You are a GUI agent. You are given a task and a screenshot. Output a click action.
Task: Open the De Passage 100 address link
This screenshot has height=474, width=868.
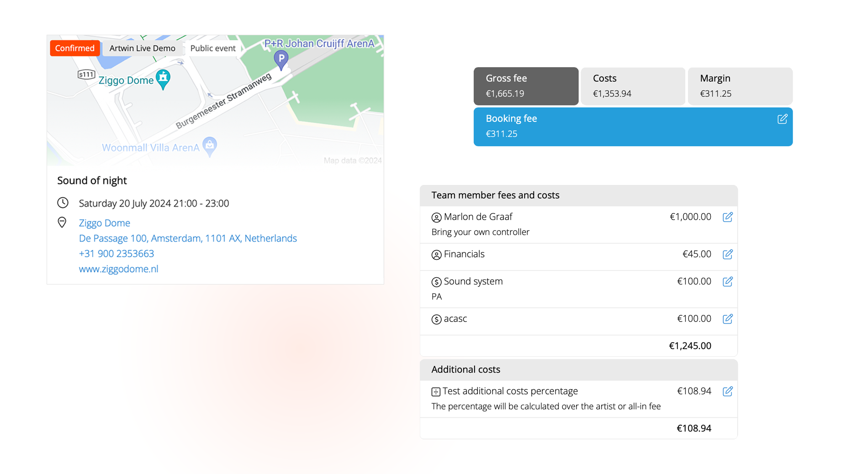(188, 238)
